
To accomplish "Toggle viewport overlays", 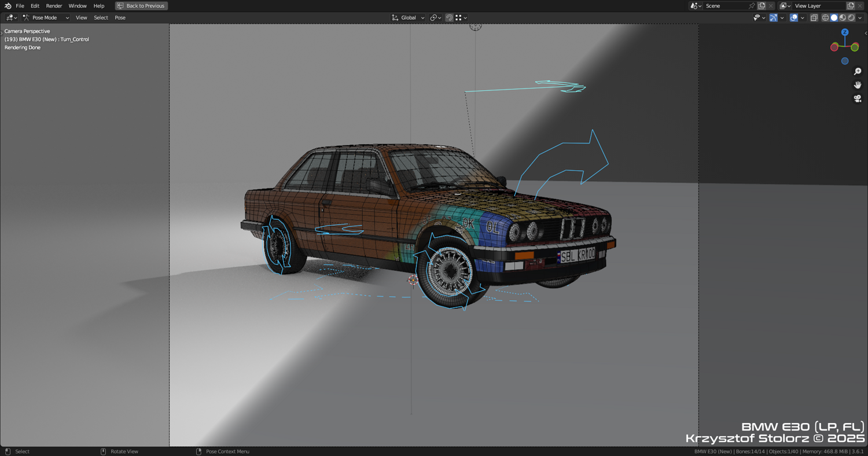I will click(x=794, y=18).
